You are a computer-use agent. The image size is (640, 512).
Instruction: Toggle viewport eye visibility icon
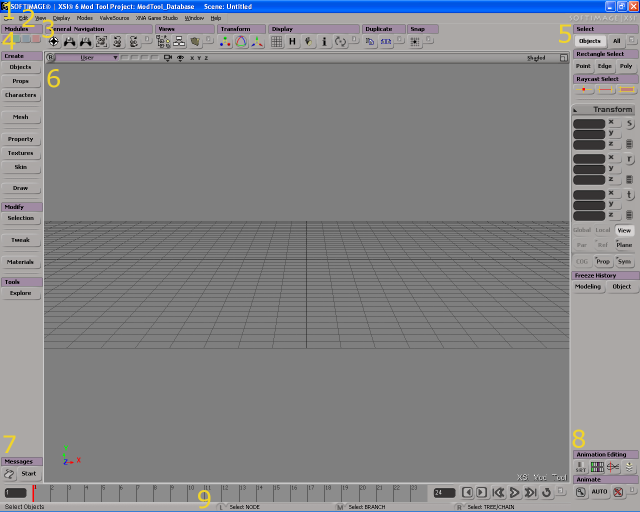point(180,58)
